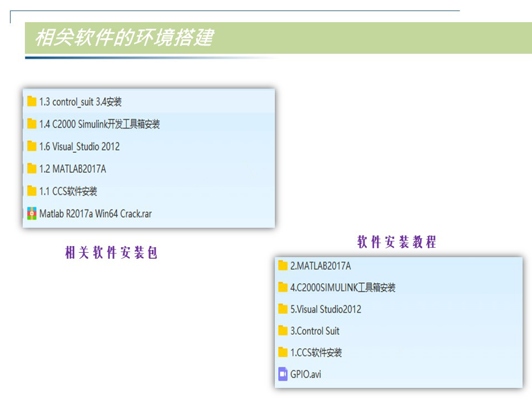This screenshot has height=399, width=532.
Task: Select the folder name "1.1 CCS软件安装"
Action: click(x=68, y=191)
